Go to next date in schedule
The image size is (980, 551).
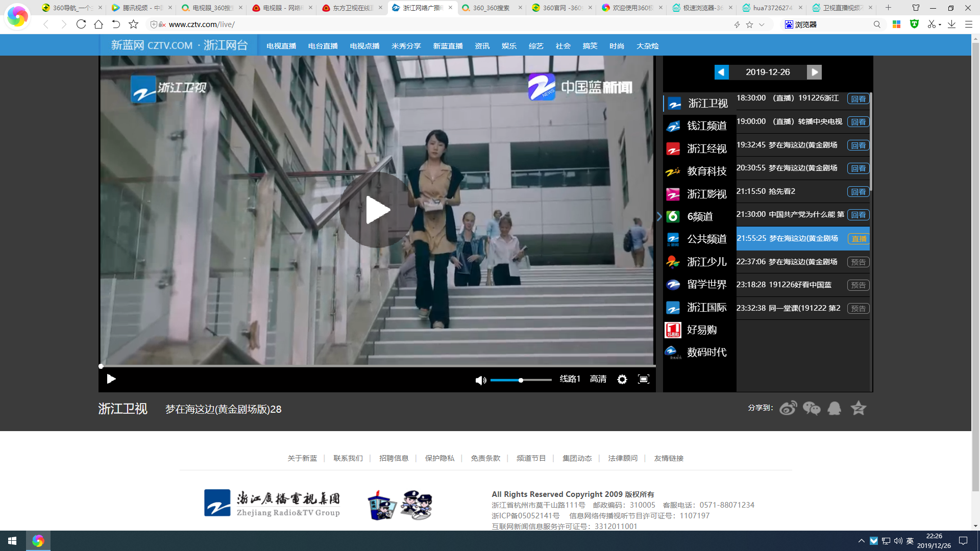point(814,72)
